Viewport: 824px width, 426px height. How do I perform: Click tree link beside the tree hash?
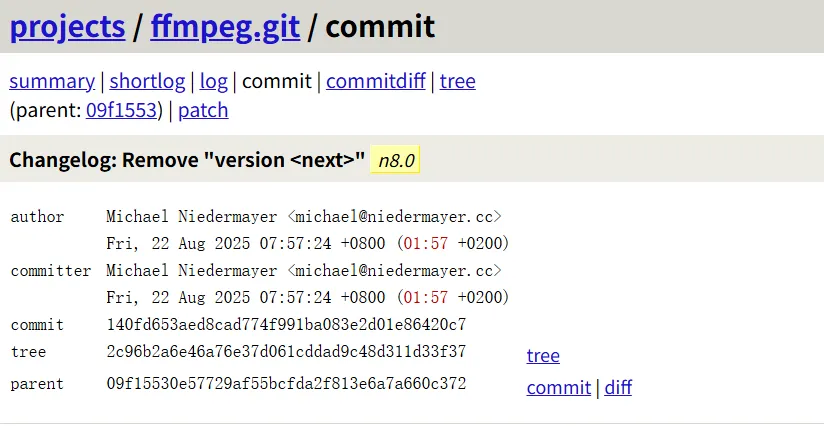tap(543, 355)
